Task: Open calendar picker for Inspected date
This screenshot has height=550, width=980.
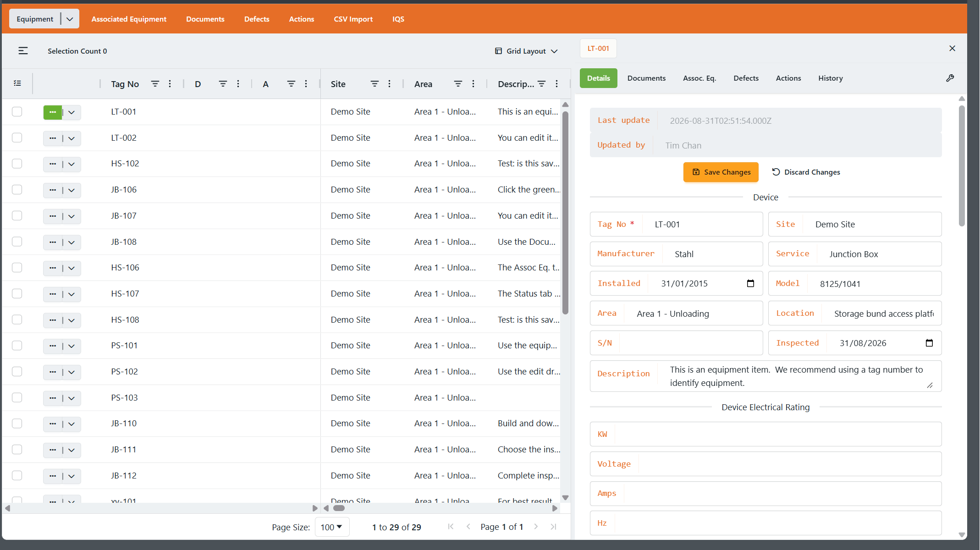Action: pyautogui.click(x=929, y=343)
